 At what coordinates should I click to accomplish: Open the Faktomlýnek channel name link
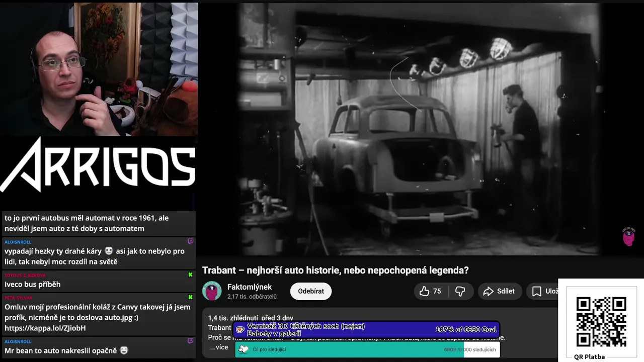tap(250, 287)
